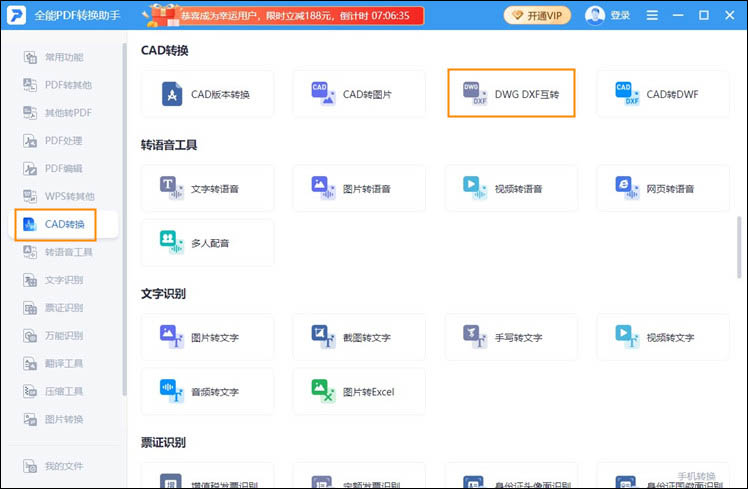Select 翻译工具 sidebar item

click(x=63, y=364)
